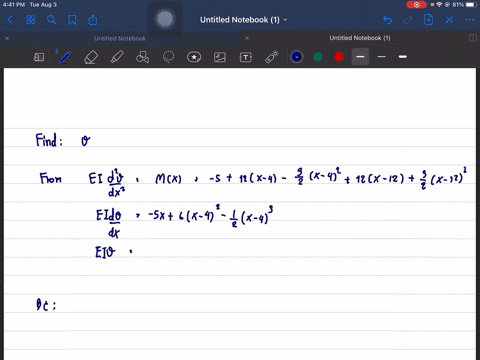Switch to the Untitled Notebook (1) tab
The width and height of the screenshot is (480, 360).
[360, 38]
